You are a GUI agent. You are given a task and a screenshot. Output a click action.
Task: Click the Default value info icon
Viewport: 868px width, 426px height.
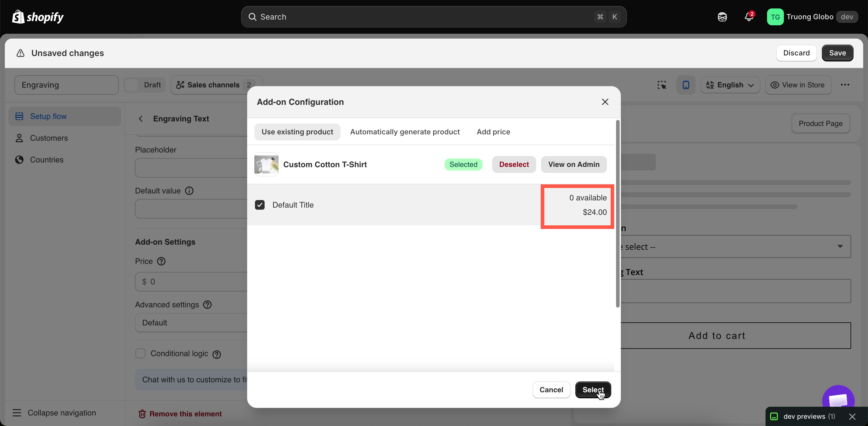[189, 191]
